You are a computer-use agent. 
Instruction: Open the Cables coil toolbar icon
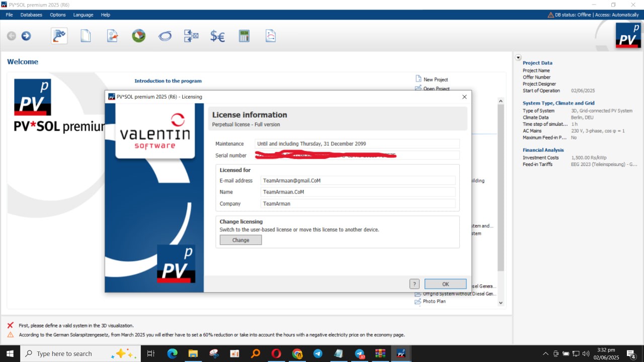point(165,36)
